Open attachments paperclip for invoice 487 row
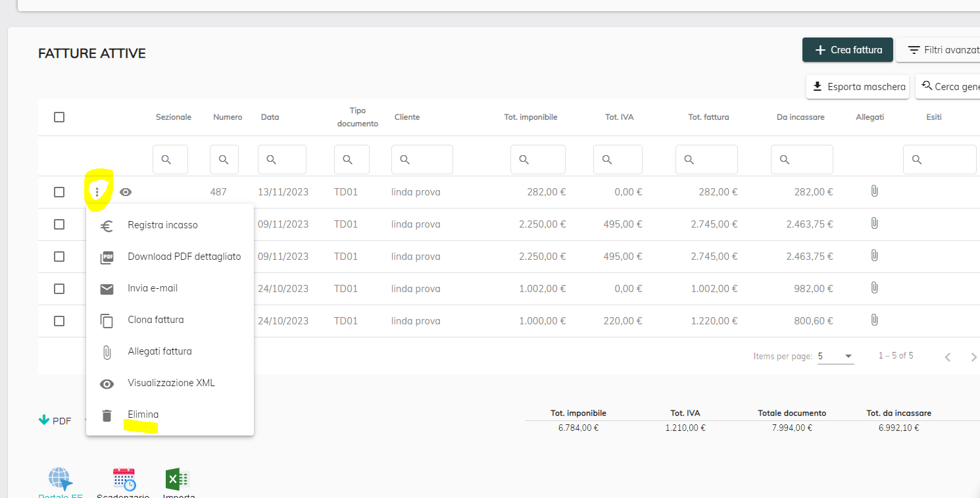980x498 pixels. 874,191
